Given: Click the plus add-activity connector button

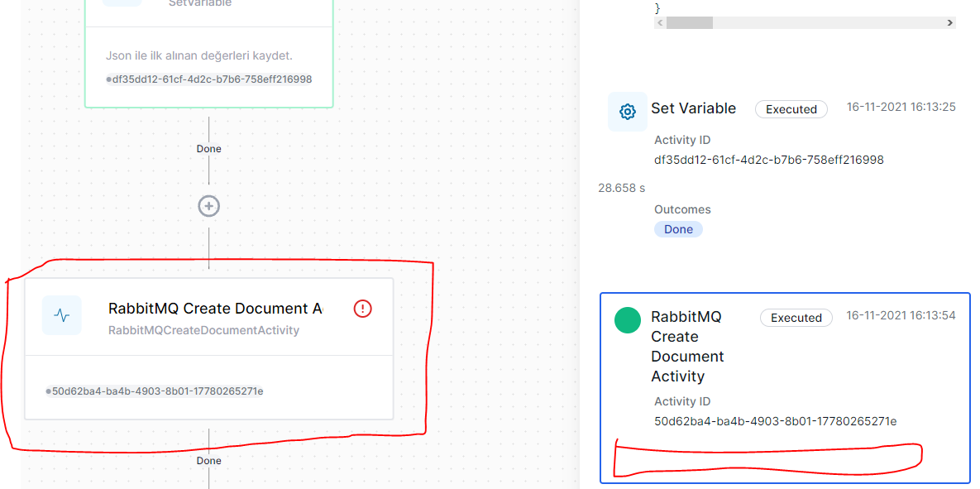Looking at the screenshot, I should pyautogui.click(x=208, y=206).
